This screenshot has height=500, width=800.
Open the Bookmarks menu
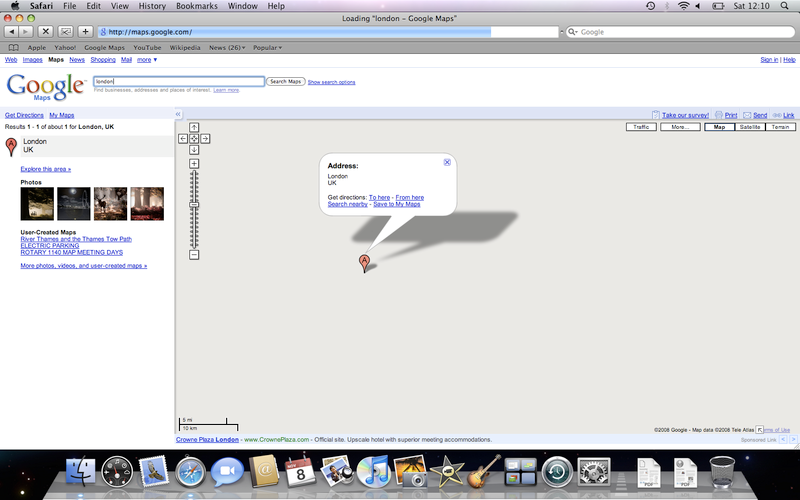click(196, 6)
